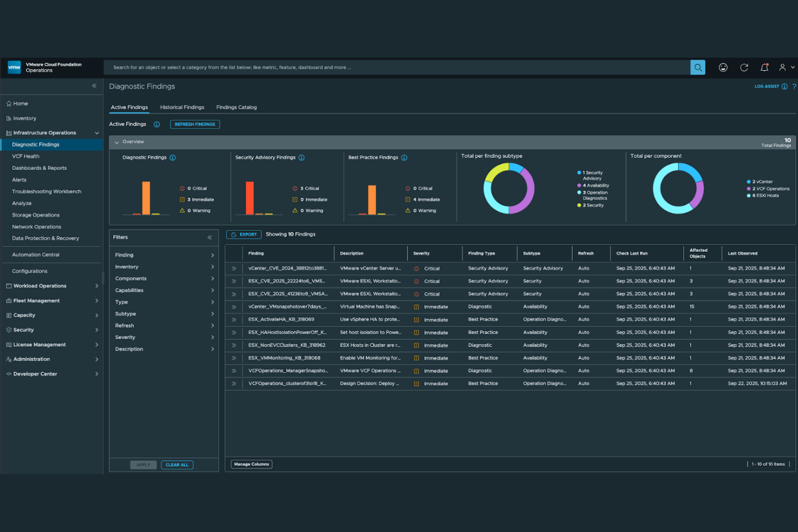Click the info icon next to Active Findings
The width and height of the screenshot is (798, 532).
pos(156,124)
